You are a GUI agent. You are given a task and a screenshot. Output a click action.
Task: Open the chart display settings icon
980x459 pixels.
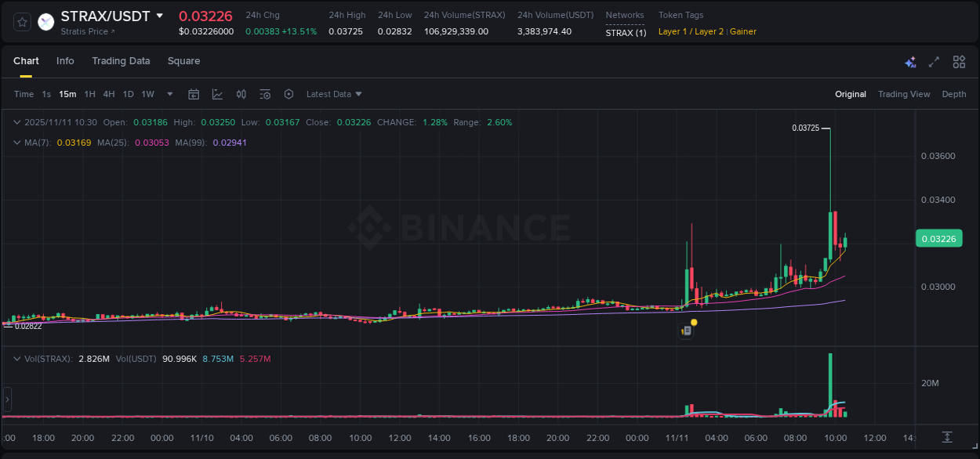pyautogui.click(x=265, y=94)
